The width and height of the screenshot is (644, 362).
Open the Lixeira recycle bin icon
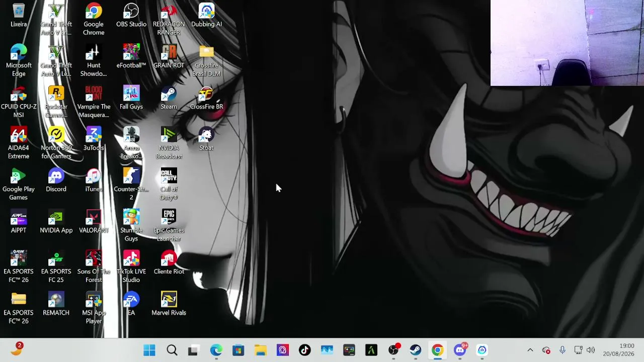[19, 16]
